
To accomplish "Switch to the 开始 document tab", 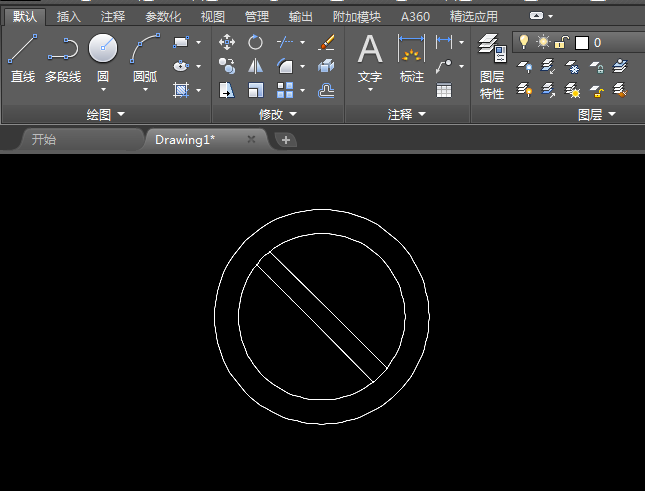I will pyautogui.click(x=44, y=140).
